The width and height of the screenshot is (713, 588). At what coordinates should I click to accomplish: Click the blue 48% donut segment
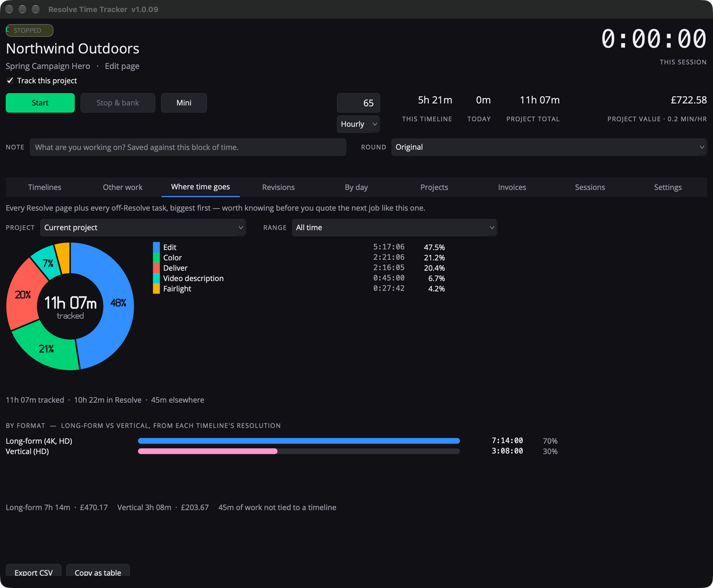tap(118, 303)
